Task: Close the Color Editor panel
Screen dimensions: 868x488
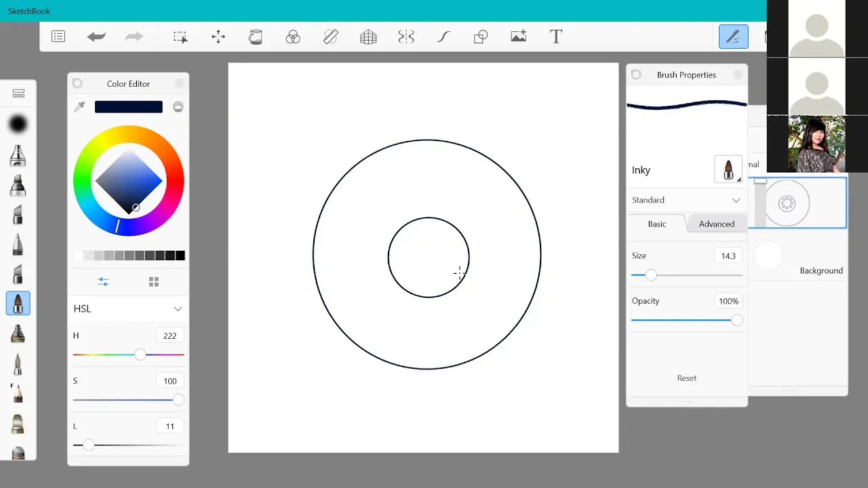Action: [179, 83]
